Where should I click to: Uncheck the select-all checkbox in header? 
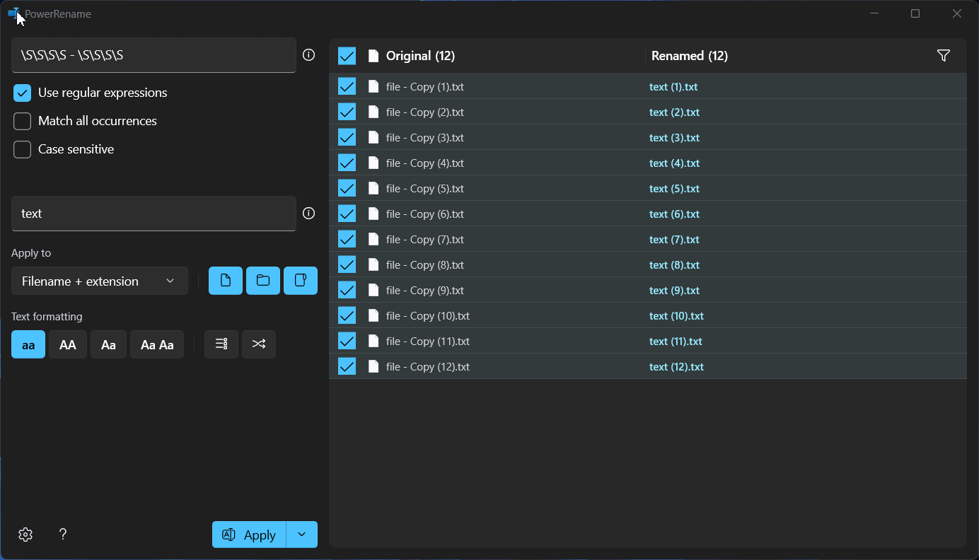347,56
